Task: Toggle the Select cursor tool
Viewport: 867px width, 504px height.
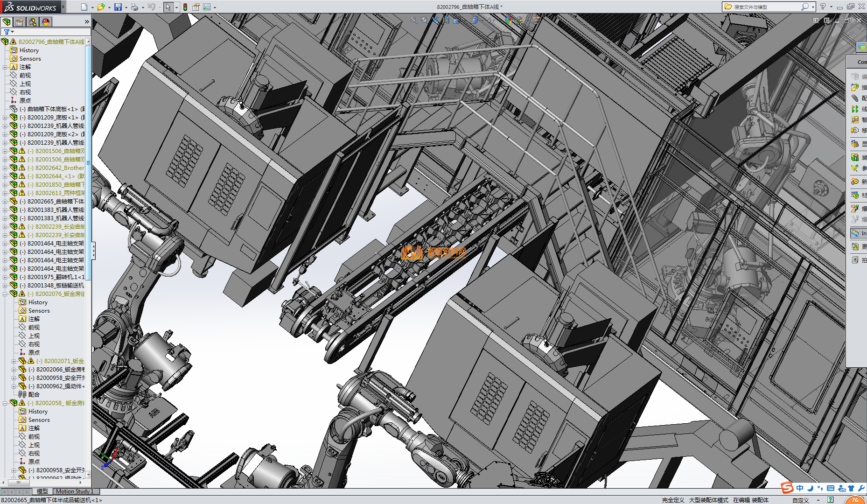Action: [x=168, y=7]
